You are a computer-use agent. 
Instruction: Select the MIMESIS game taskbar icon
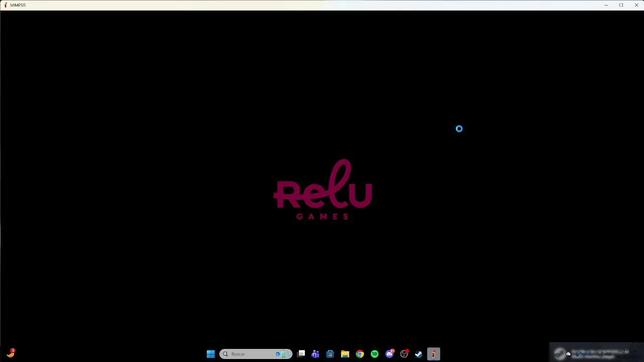(x=434, y=354)
